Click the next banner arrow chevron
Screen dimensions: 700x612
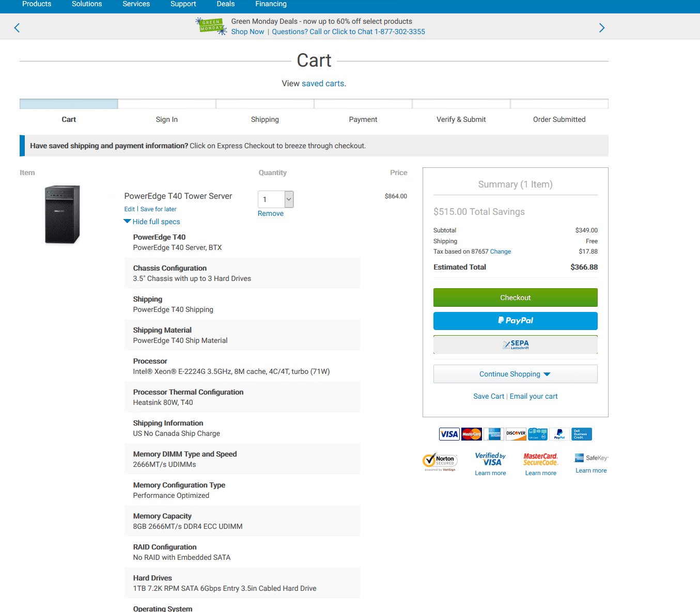(x=602, y=28)
